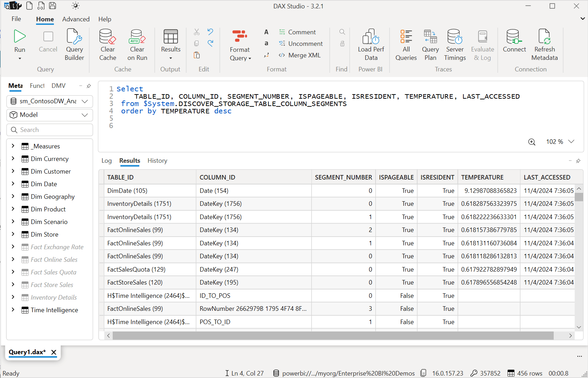
Task: Open the Model selection dropdown
Action: tap(50, 115)
